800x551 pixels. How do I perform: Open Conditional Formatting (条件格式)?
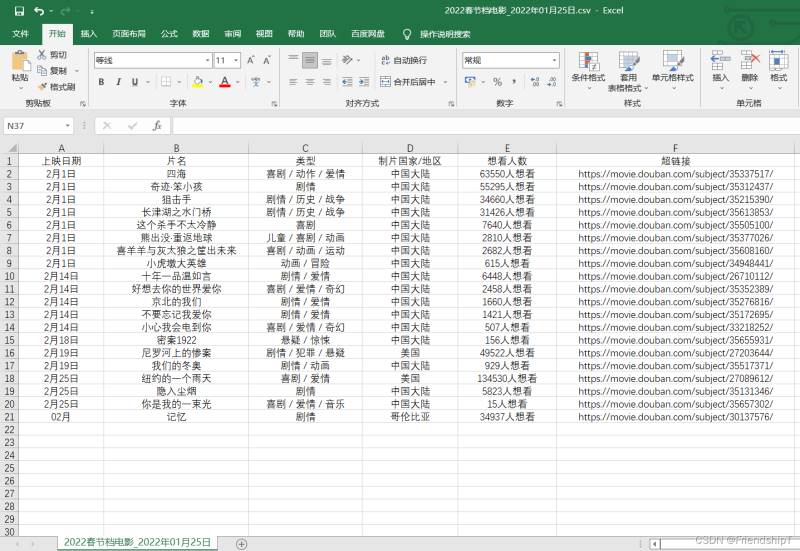588,70
